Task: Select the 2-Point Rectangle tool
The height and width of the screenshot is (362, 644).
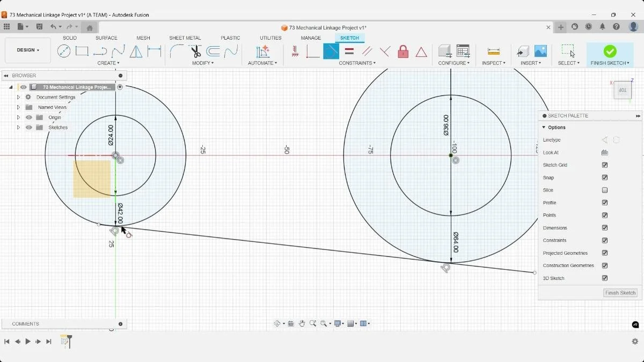Action: (x=82, y=51)
